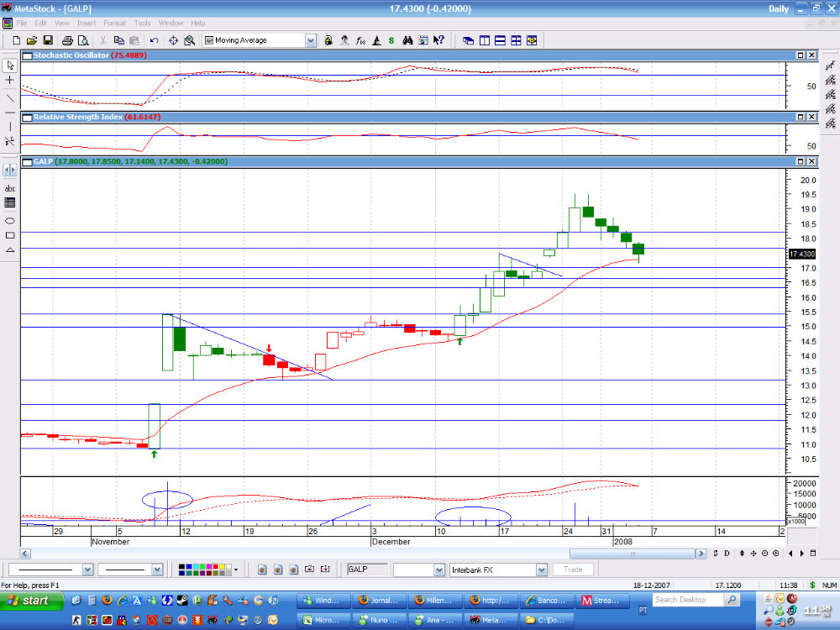Viewport: 840px width, 630px height.
Task: Print the chart with the printer icon
Action: click(x=67, y=40)
